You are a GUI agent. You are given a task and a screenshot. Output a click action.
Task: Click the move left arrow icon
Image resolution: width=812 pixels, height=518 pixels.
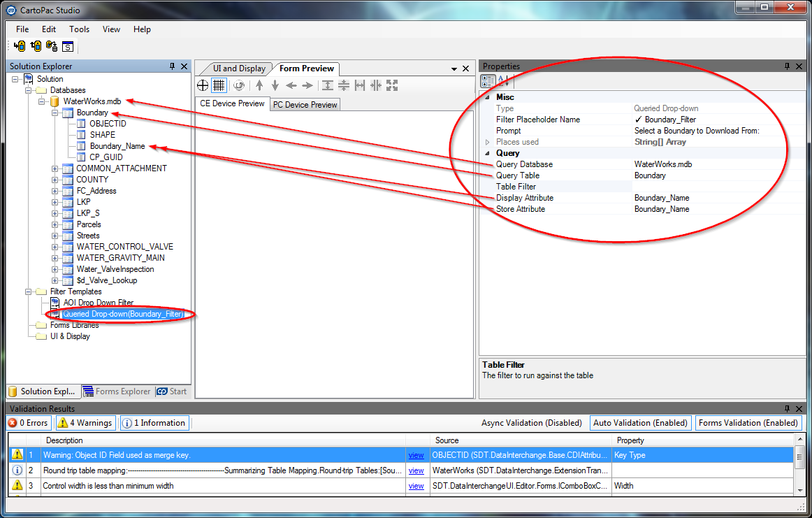291,85
